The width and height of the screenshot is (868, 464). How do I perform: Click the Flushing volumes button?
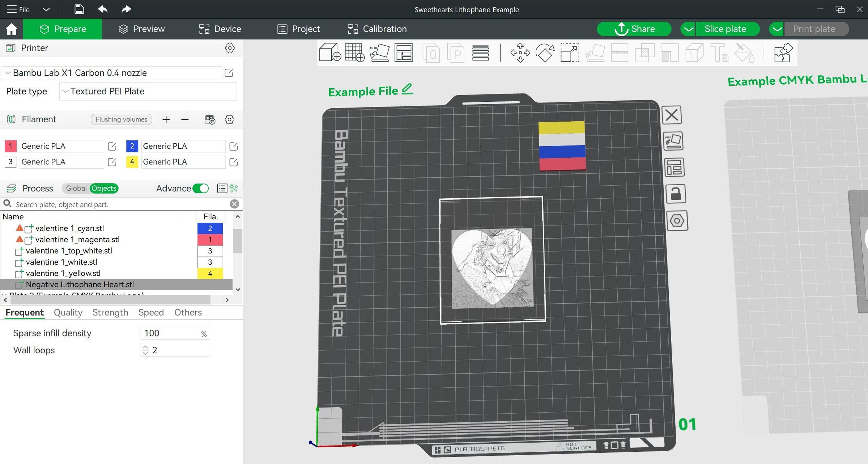(x=121, y=119)
